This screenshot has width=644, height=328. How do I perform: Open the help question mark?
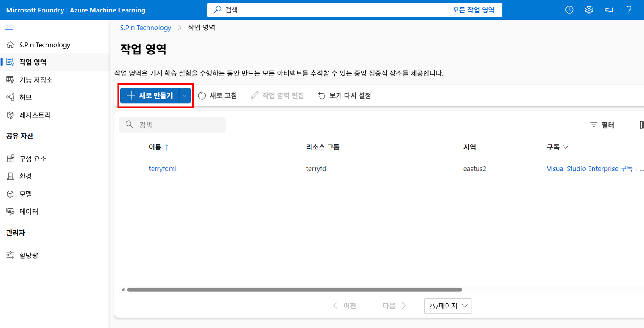[x=629, y=10]
